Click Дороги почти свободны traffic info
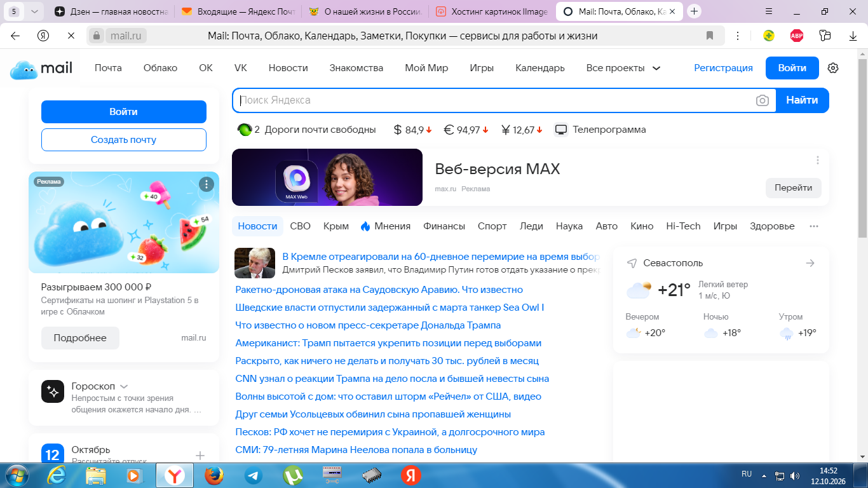The height and width of the screenshot is (488, 868). coord(306,130)
